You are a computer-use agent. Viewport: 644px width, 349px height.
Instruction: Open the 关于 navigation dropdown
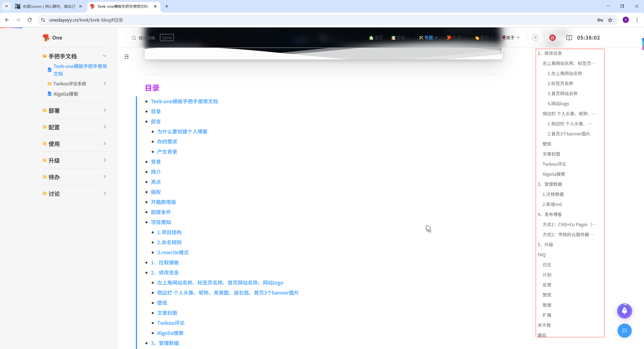pyautogui.click(x=511, y=38)
